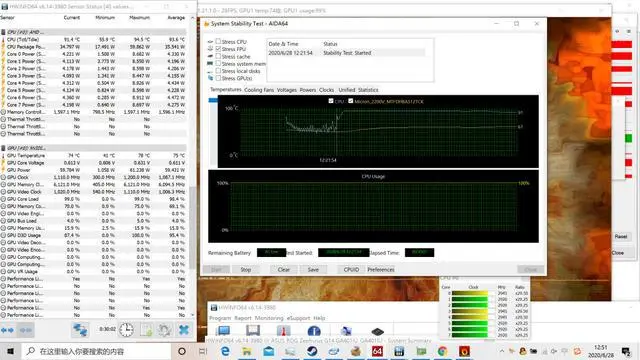The image size is (640, 360).
Task: Click the HWiNFO clock reset timer icon
Action: [x=126, y=330]
